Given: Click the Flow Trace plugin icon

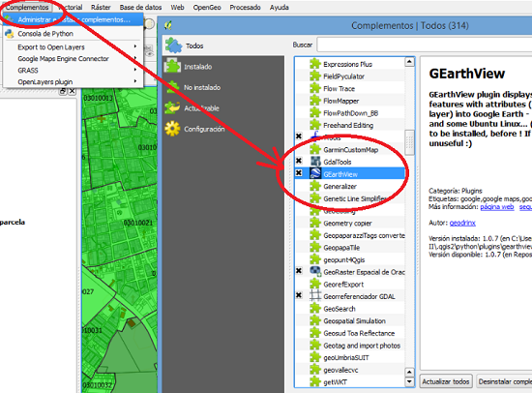Looking at the screenshot, I should point(315,88).
